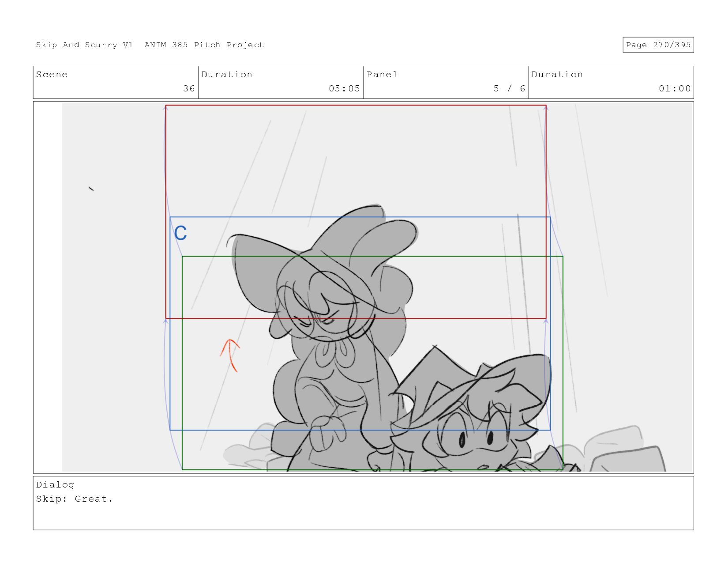Image resolution: width=728 pixels, height=563 pixels.
Task: Click the 'Duration' label above '05:05'
Action: [x=227, y=75]
